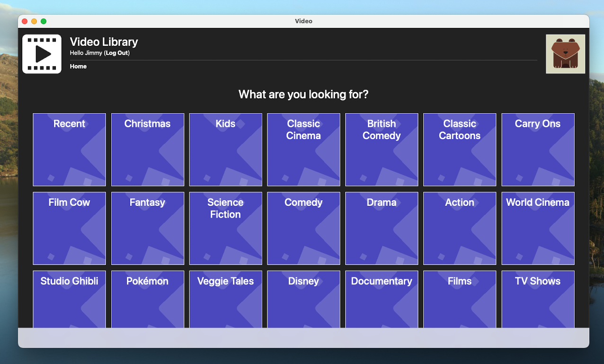Open the Action category tile
The height and width of the screenshot is (364, 604).
(460, 228)
